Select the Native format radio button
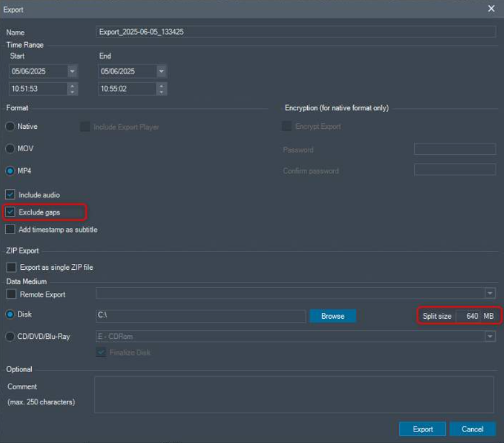Screen dimensions: 504x443 tap(10, 127)
